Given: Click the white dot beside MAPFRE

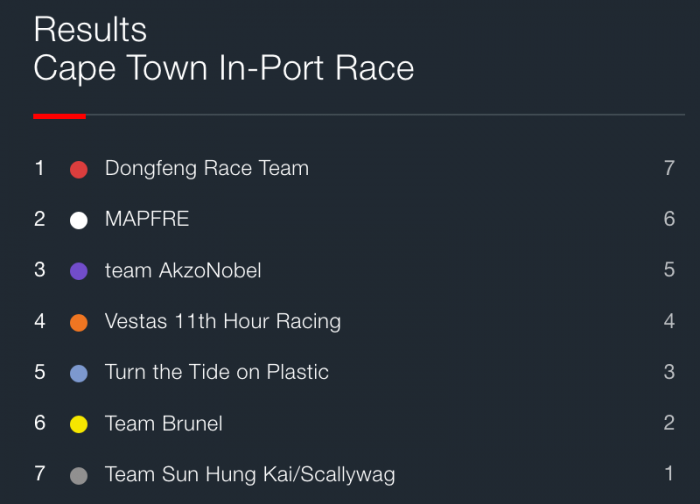Looking at the screenshot, I should click(x=79, y=221).
